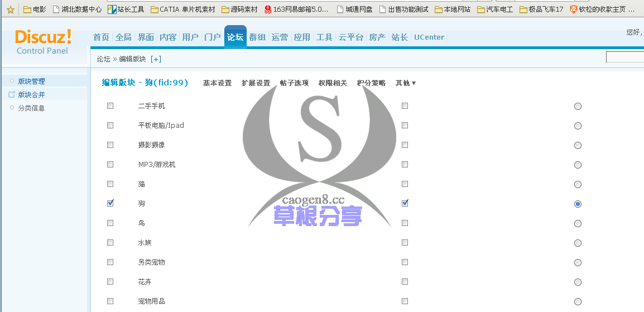Open the 站长工具 bookmark

(126, 9)
